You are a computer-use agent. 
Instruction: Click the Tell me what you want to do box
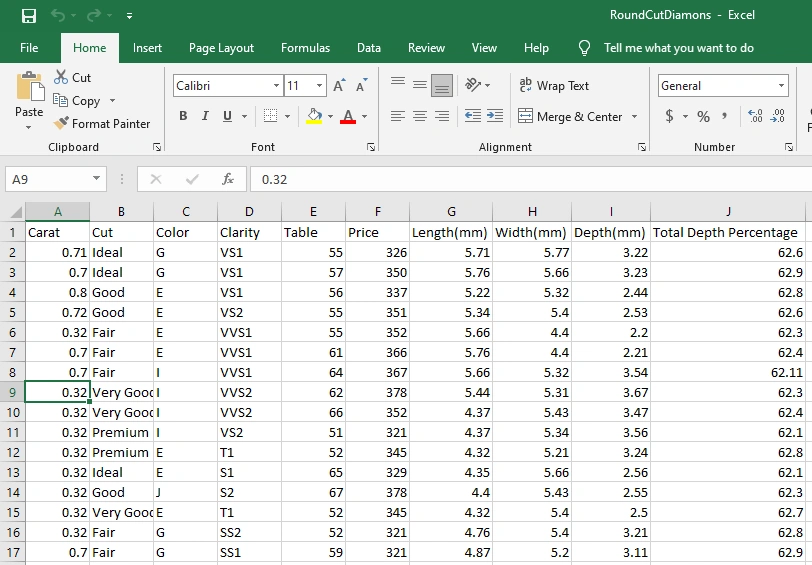(x=678, y=48)
